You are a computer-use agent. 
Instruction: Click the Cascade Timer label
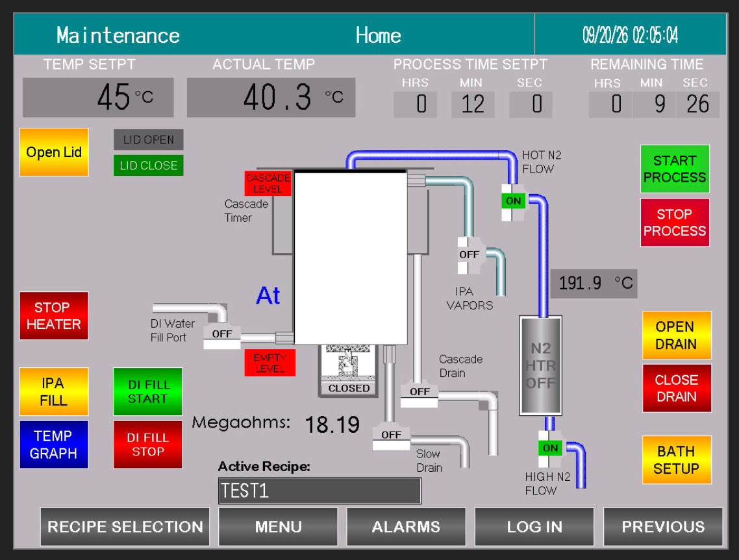[x=245, y=211]
